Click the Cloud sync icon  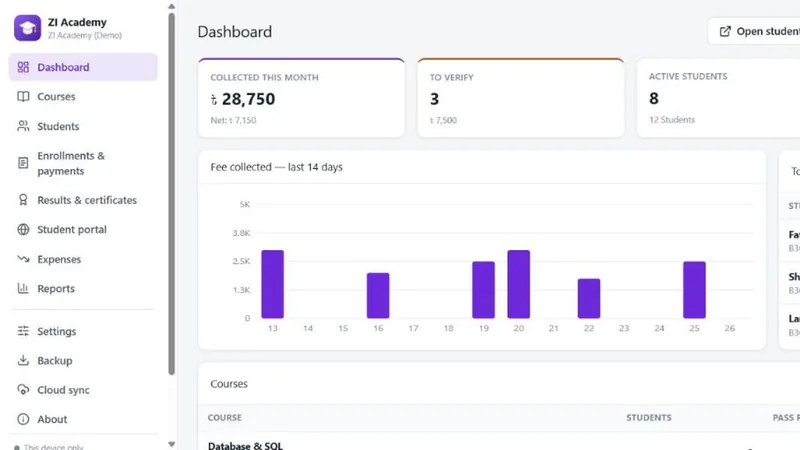tap(23, 390)
